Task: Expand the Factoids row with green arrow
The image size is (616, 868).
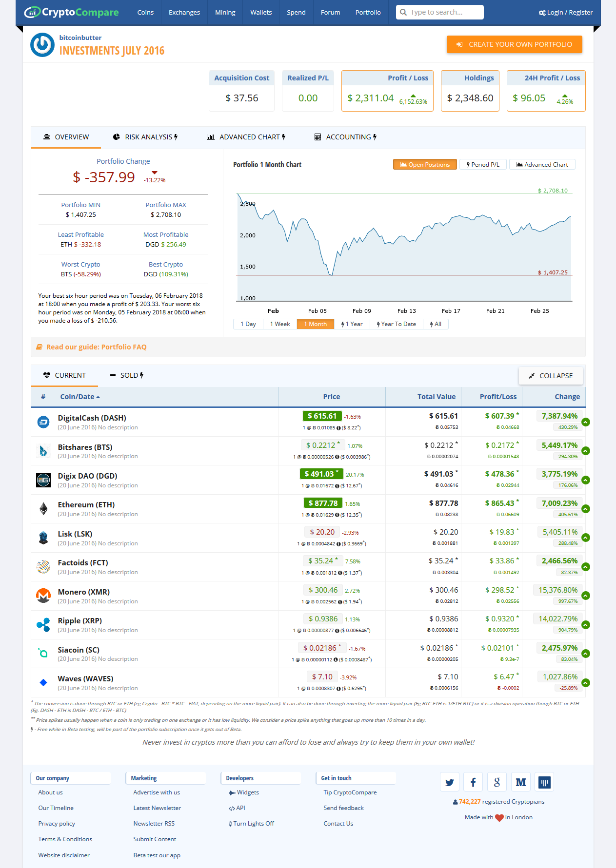Action: pos(586,567)
